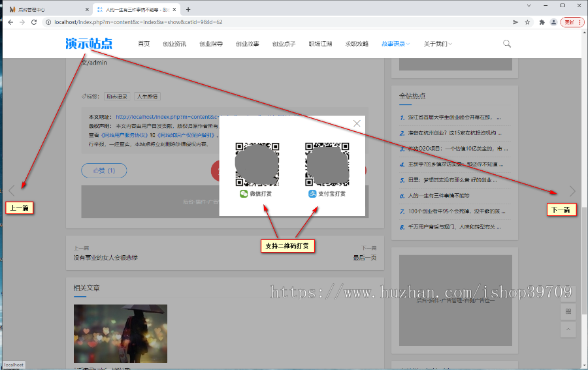588x370 pixels.
Task: Open the browser profile avatar icon
Action: [x=553, y=22]
